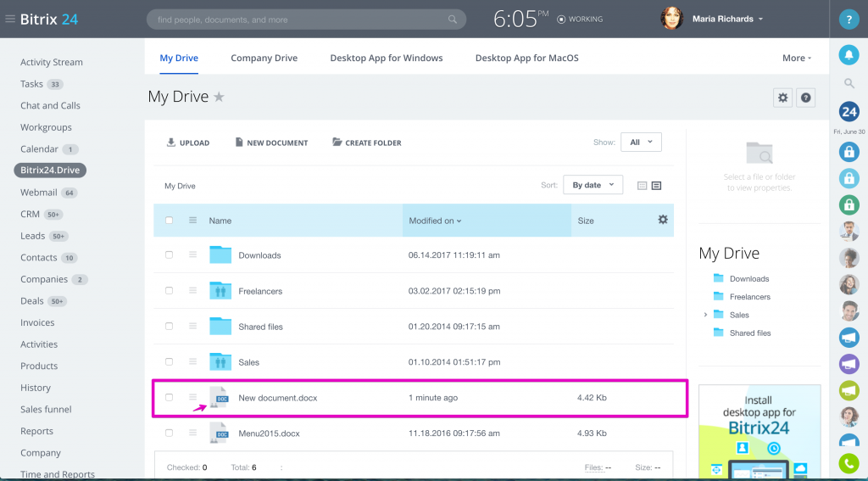Viewport: 868px width, 481px height.
Task: Click the Downloads folder icon in file list
Action: [x=220, y=254]
